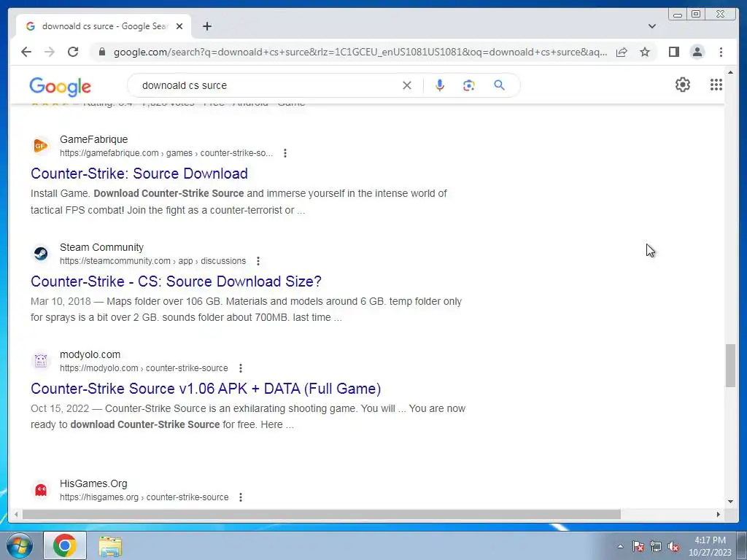This screenshot has width=747, height=560.
Task: Open the Chrome profile avatar
Action: (x=697, y=52)
